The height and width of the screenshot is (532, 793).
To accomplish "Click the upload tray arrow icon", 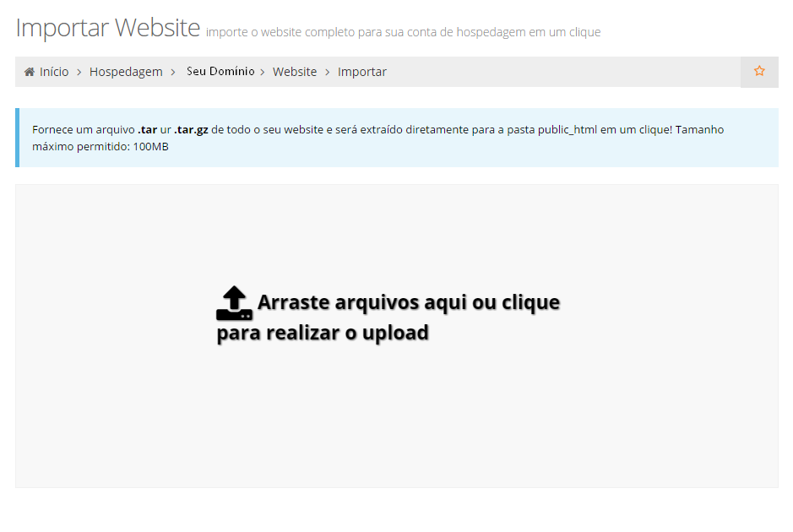I will click(x=234, y=303).
